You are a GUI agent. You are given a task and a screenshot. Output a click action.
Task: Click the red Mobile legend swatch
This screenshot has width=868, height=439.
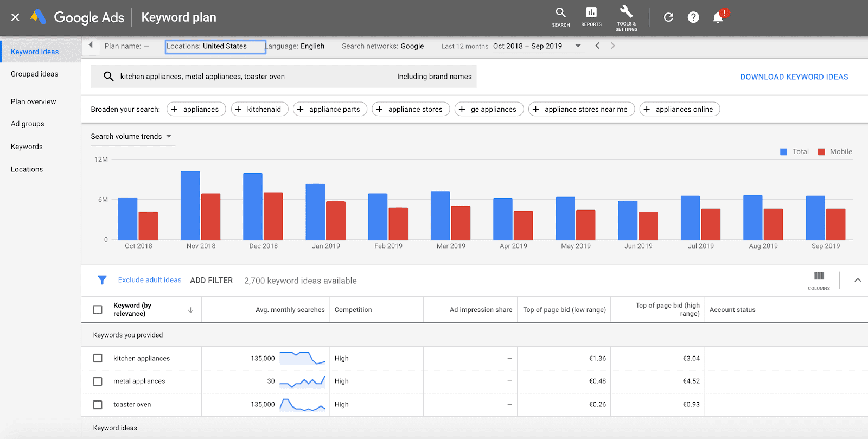click(x=821, y=152)
